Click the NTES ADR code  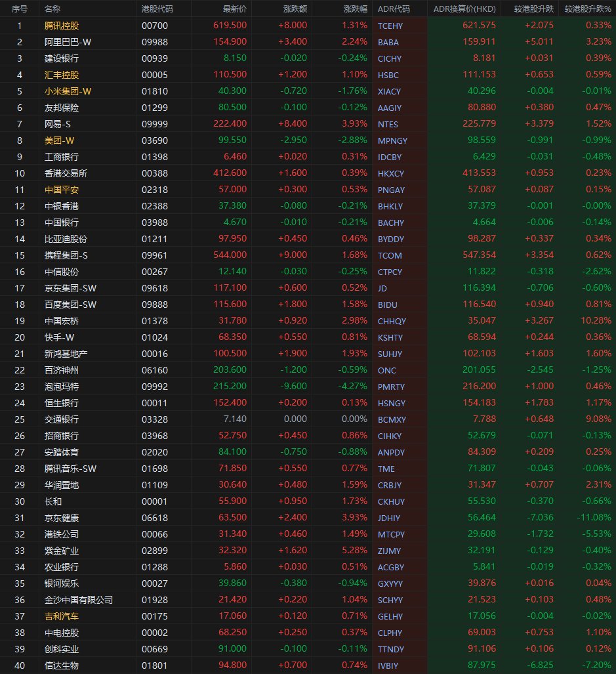388,124
